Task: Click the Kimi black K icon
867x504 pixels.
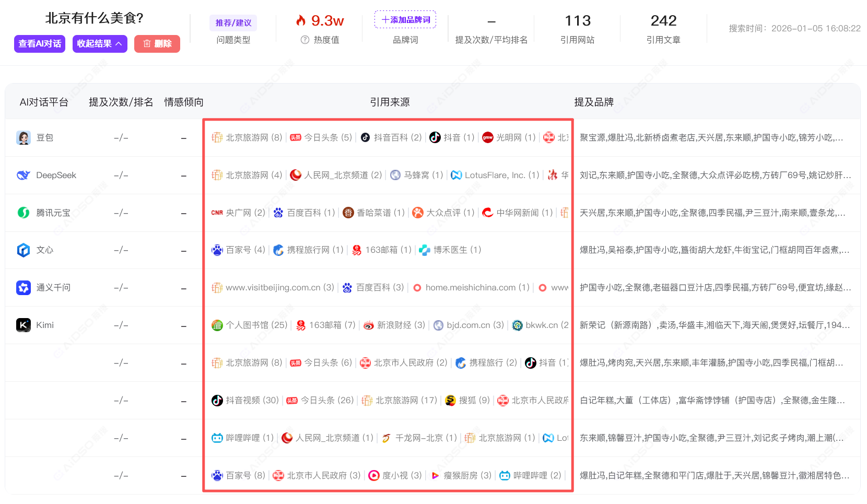Action: click(x=24, y=325)
